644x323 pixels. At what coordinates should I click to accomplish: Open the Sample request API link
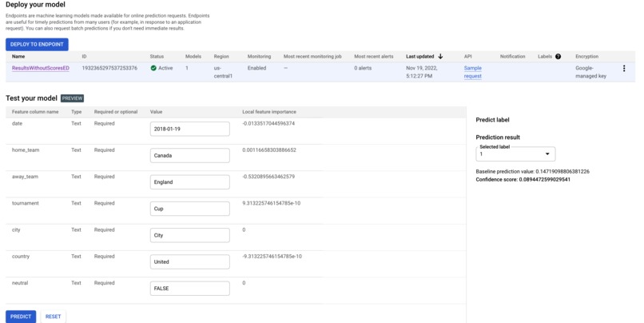pyautogui.click(x=473, y=72)
